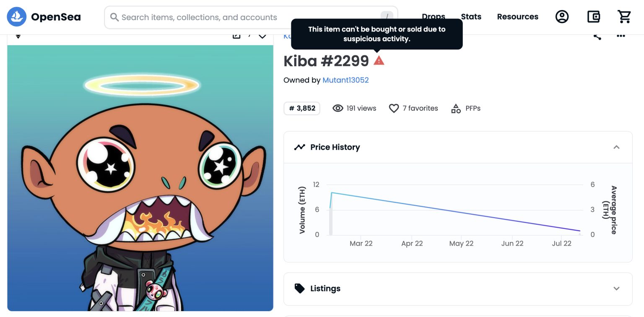
Task: Click the PFPs category shapes icon
Action: [456, 109]
